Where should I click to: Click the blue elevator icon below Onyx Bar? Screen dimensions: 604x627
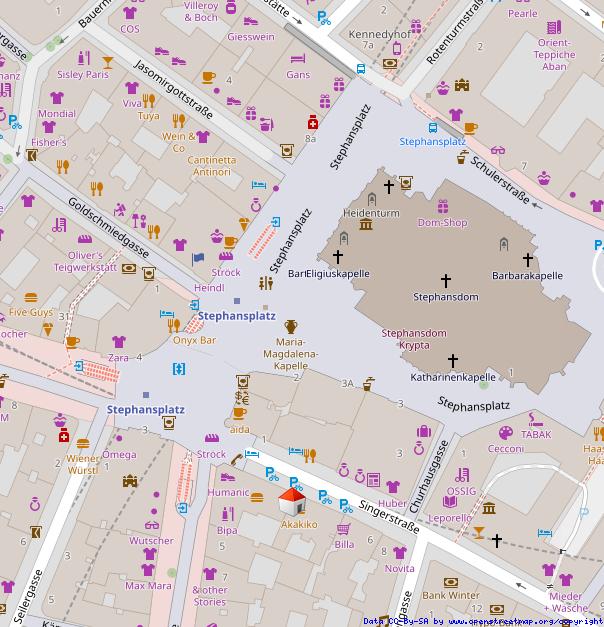point(179,369)
